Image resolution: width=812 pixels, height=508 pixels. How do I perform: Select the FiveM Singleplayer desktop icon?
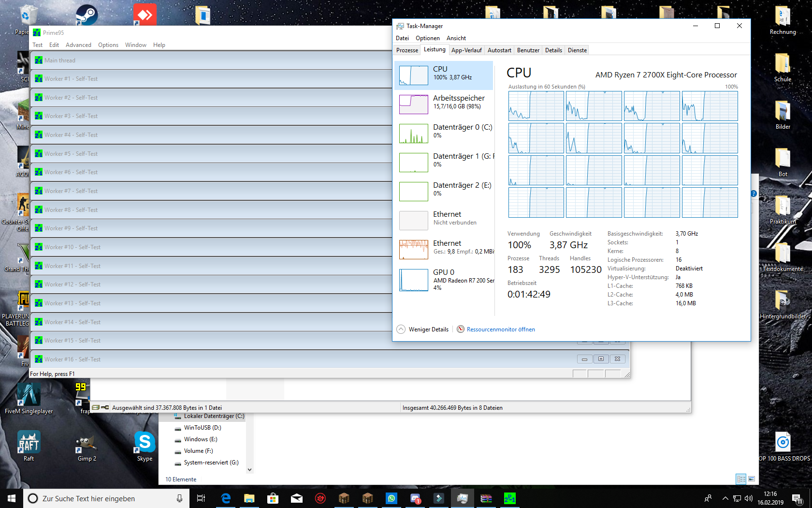pyautogui.click(x=29, y=399)
